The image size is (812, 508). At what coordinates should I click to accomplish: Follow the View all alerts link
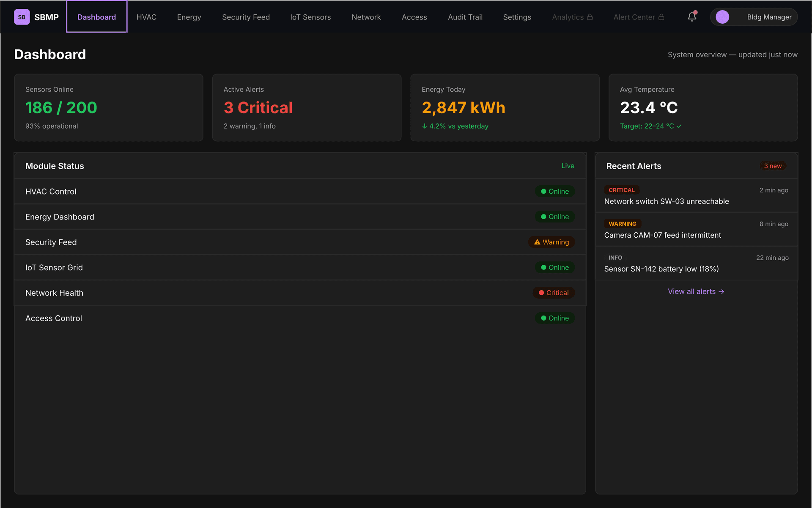click(x=696, y=291)
